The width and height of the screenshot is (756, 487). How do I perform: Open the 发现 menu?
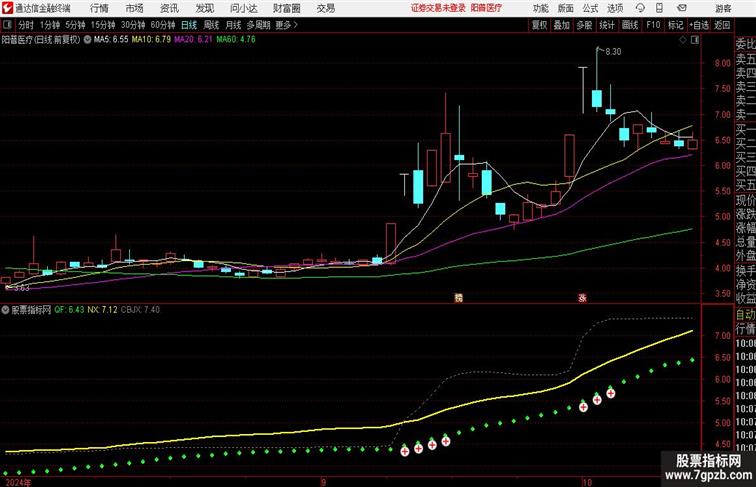click(204, 8)
